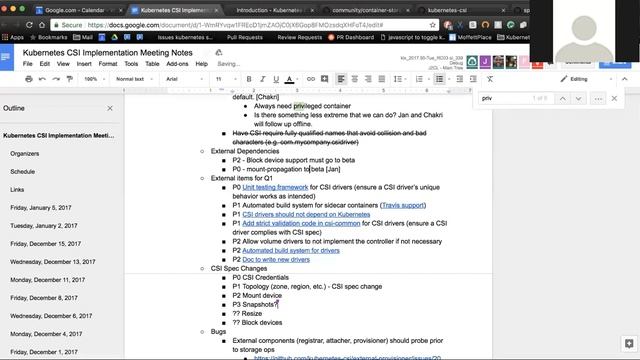Open the File menu

(x=27, y=64)
